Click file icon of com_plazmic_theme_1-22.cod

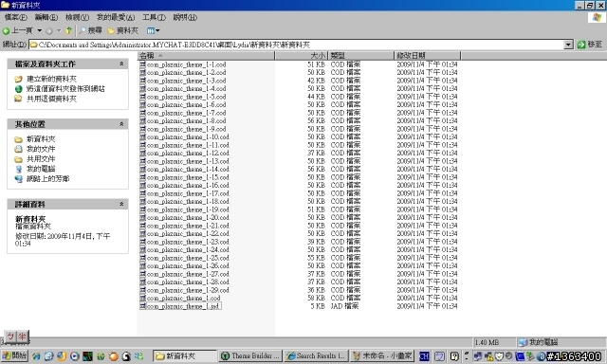click(x=143, y=233)
